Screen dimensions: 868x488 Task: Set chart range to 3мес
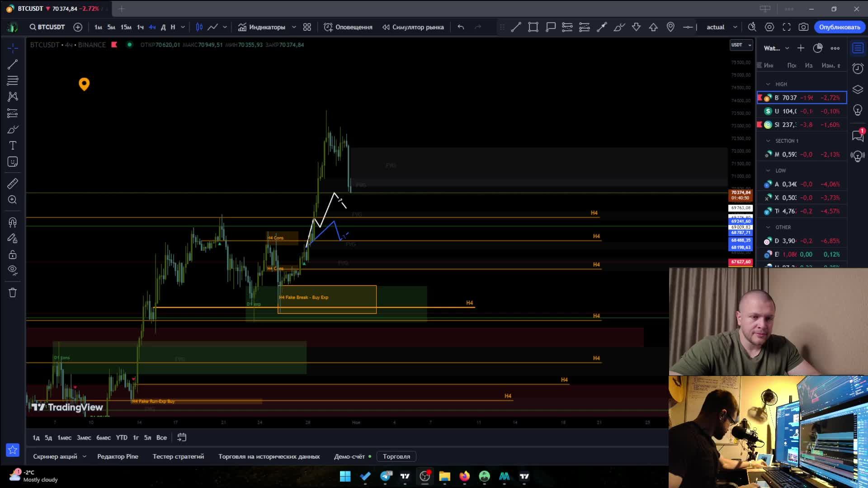tap(84, 437)
